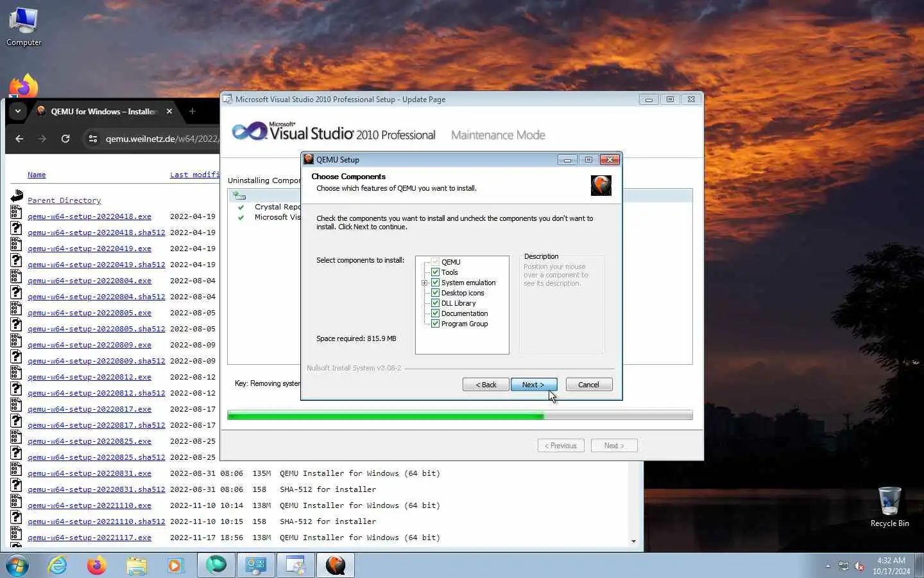924x578 pixels.
Task: Open the Computer desktop icon
Action: pyautogui.click(x=24, y=26)
